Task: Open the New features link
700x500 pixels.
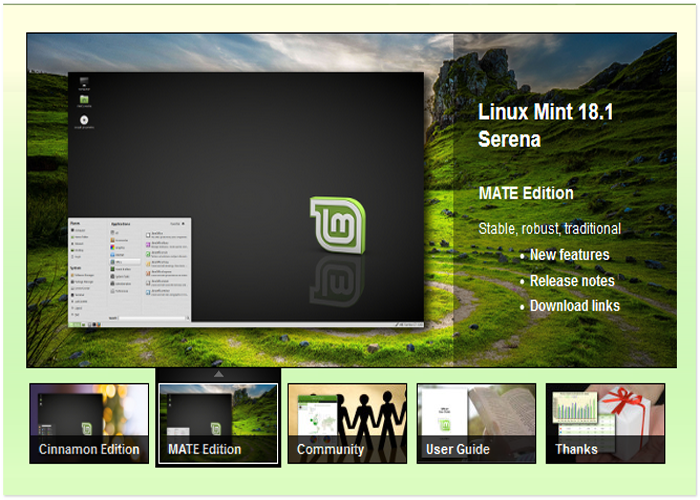Action: [x=569, y=255]
